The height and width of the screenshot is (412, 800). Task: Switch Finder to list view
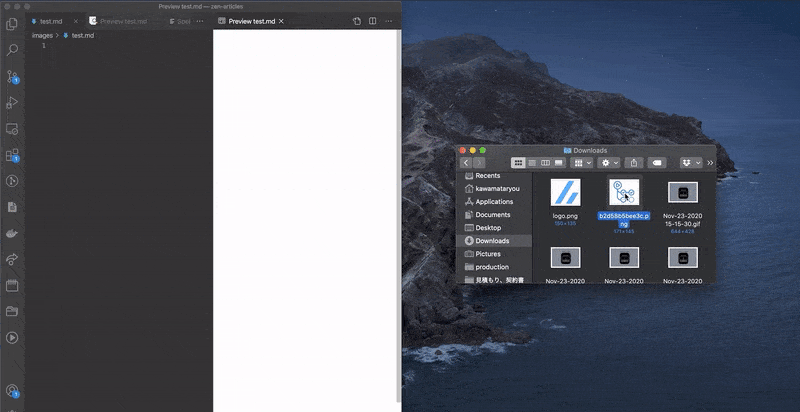pos(532,163)
